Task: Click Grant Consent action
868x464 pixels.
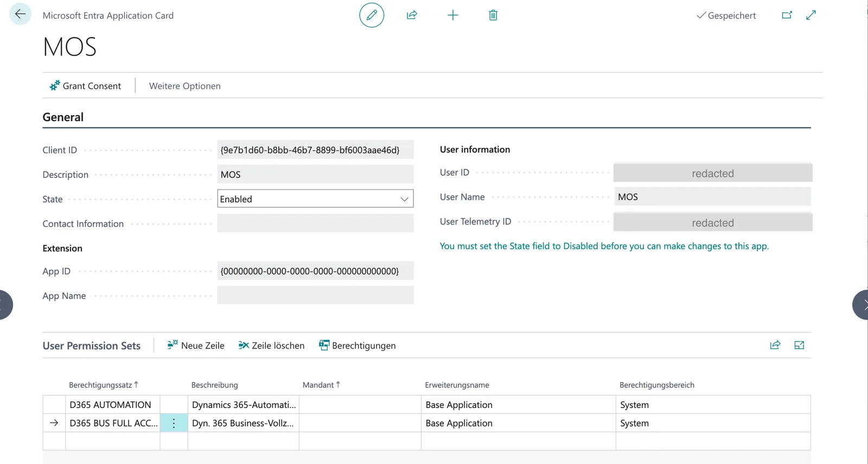Action: pyautogui.click(x=85, y=86)
